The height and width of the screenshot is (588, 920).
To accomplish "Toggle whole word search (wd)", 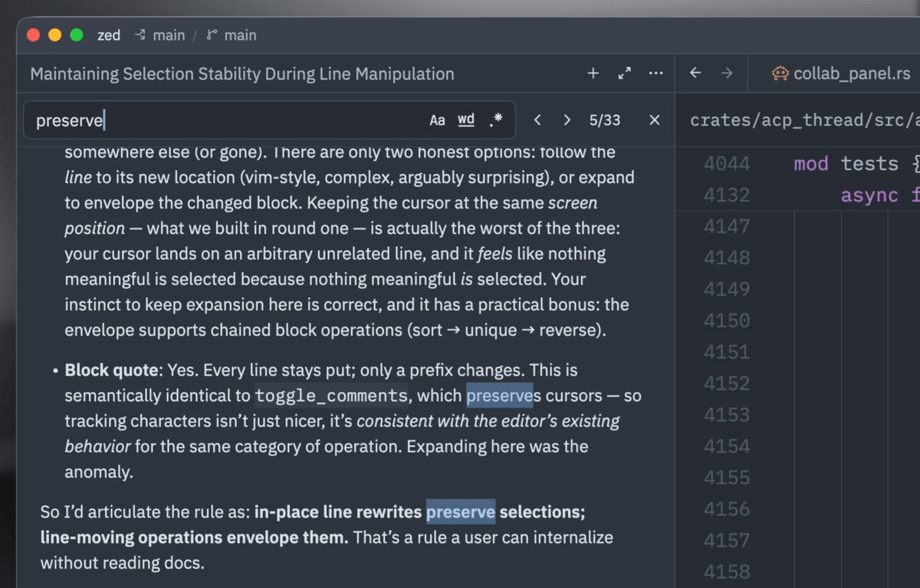I will click(x=466, y=120).
